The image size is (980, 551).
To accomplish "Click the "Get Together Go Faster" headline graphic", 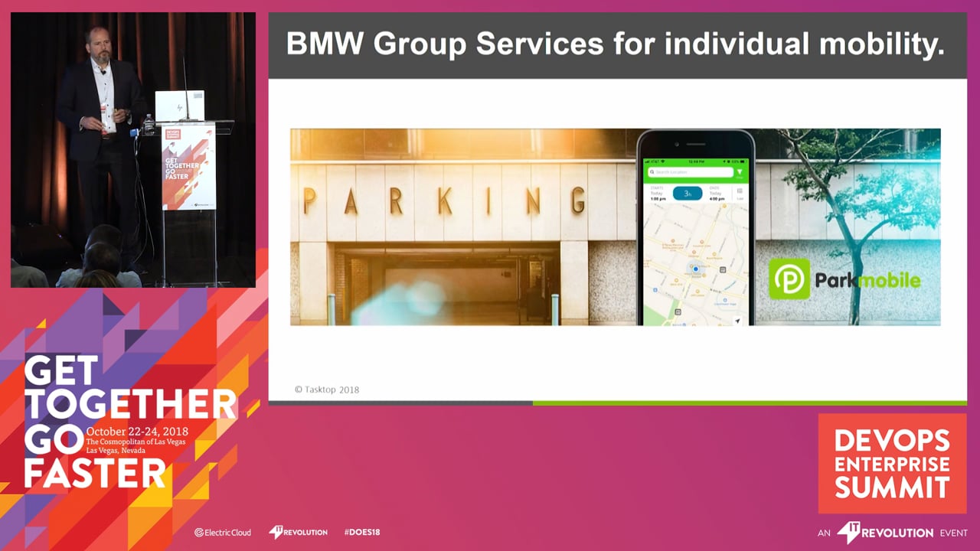I will [x=130, y=422].
